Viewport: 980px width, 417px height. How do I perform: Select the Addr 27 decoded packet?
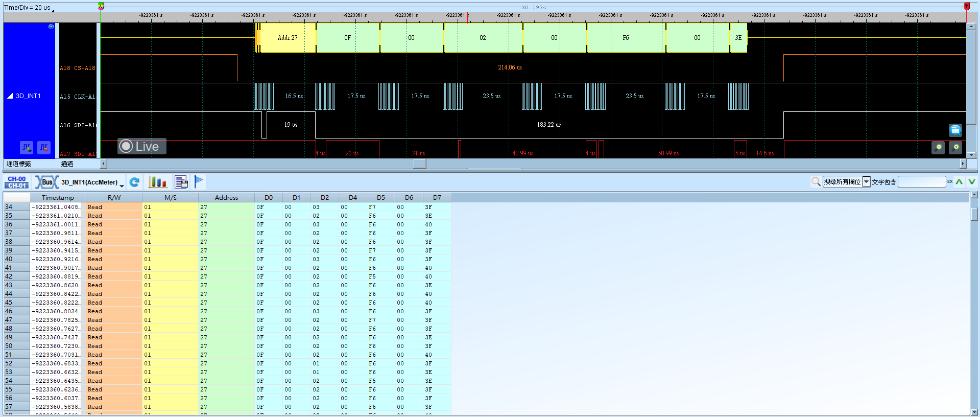288,38
